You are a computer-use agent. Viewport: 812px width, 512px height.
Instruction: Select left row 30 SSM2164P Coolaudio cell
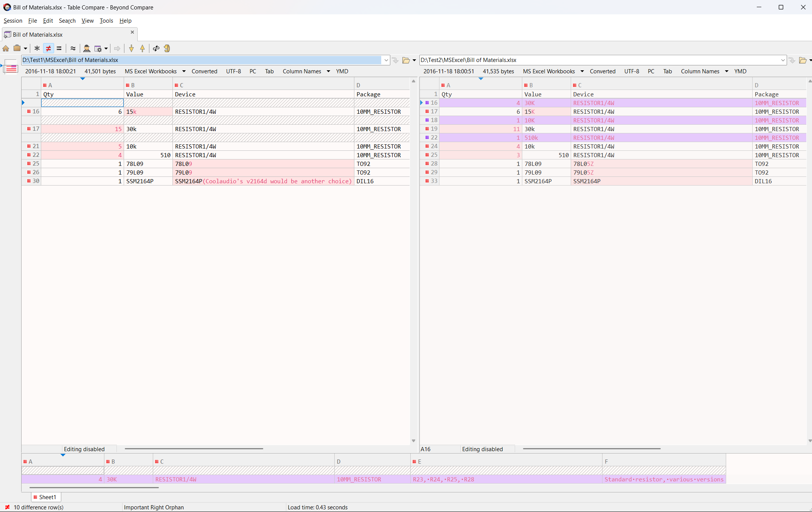[x=263, y=181]
